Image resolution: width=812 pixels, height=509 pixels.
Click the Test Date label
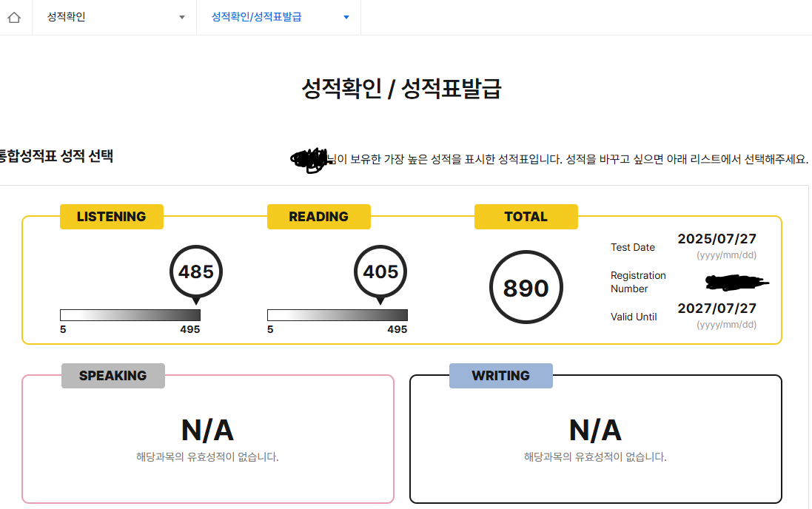click(632, 248)
